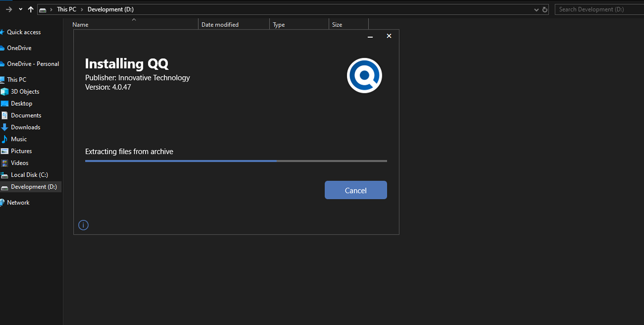Open recent locations dropdown arrow
This screenshot has height=325, width=644.
[20, 9]
